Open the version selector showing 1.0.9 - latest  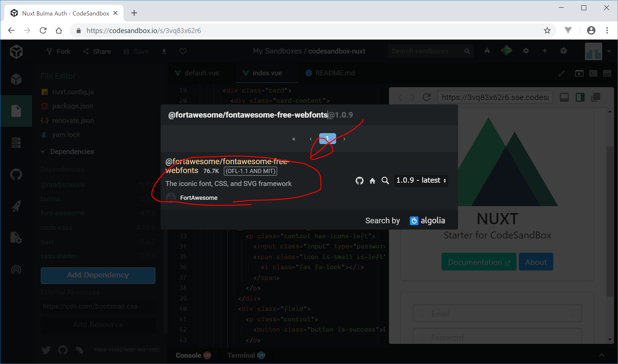(x=421, y=180)
